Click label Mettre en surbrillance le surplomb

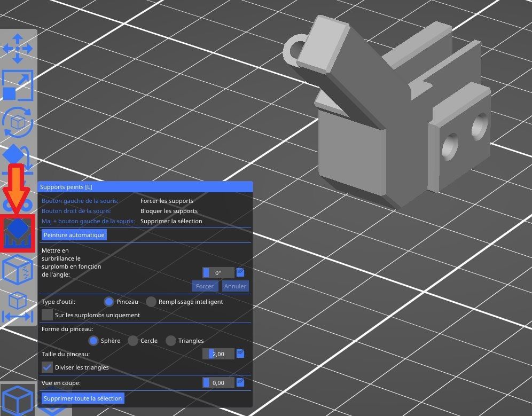(71, 262)
